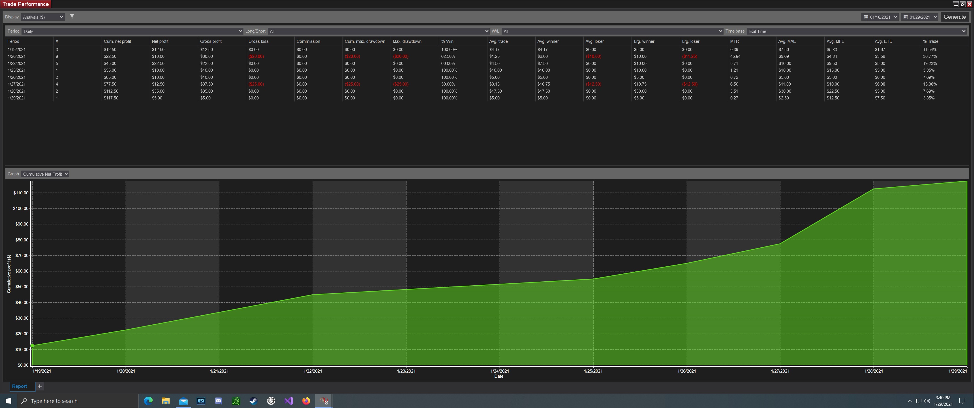Open the Period Daily dropdown
Viewport: 980px width, 408px height.
click(x=132, y=31)
